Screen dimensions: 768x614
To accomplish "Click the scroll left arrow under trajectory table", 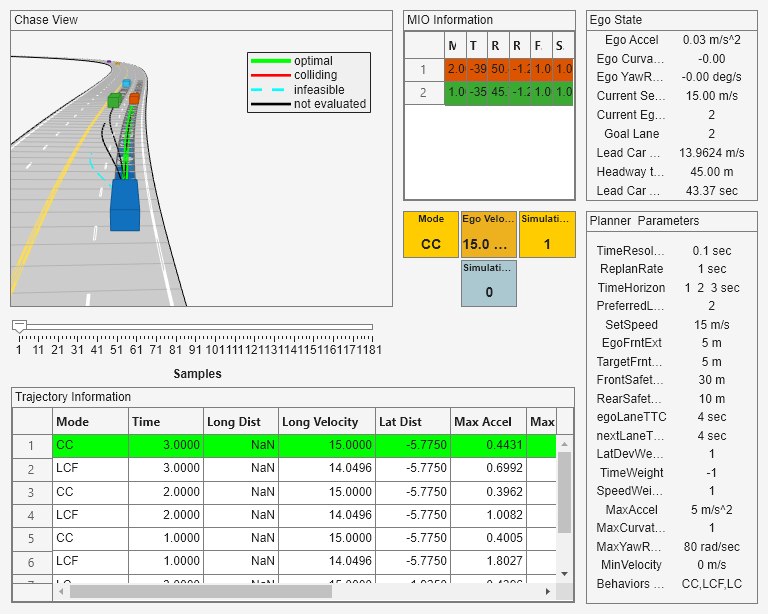I will 62,591.
